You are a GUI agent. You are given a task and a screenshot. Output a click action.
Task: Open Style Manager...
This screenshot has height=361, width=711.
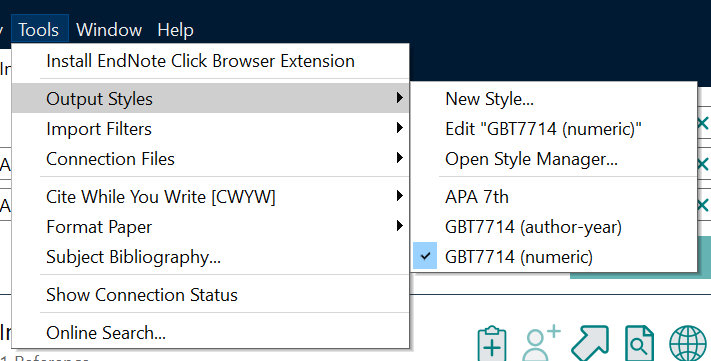pyautogui.click(x=554, y=159)
